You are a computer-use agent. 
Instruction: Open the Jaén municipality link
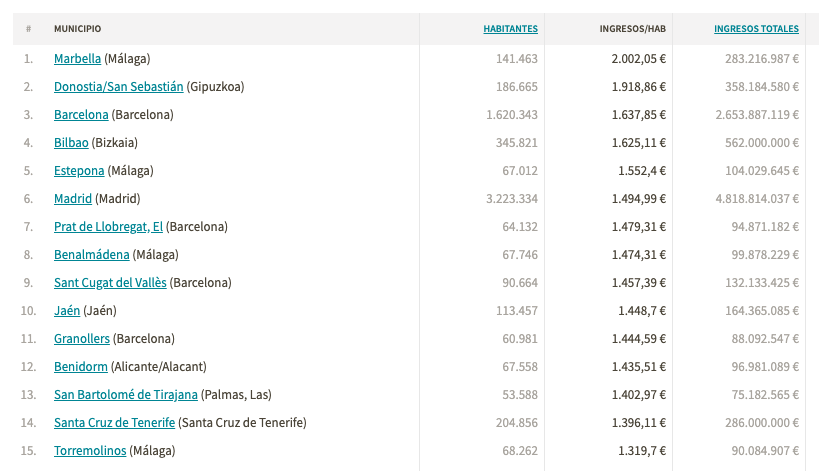click(x=67, y=311)
